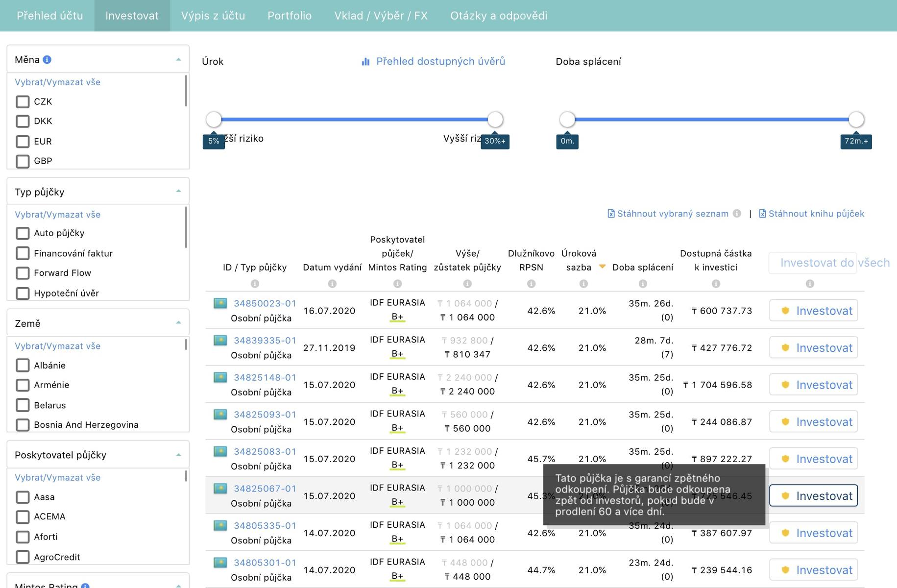
Task: Open loan ID 34825148-01 link
Action: coord(265,377)
